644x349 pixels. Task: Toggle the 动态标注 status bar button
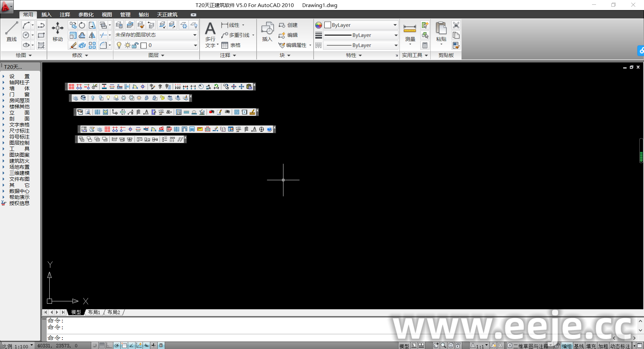pyautogui.click(x=620, y=346)
